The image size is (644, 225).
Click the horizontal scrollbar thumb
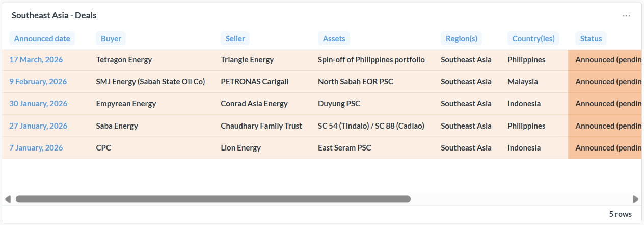click(213, 199)
